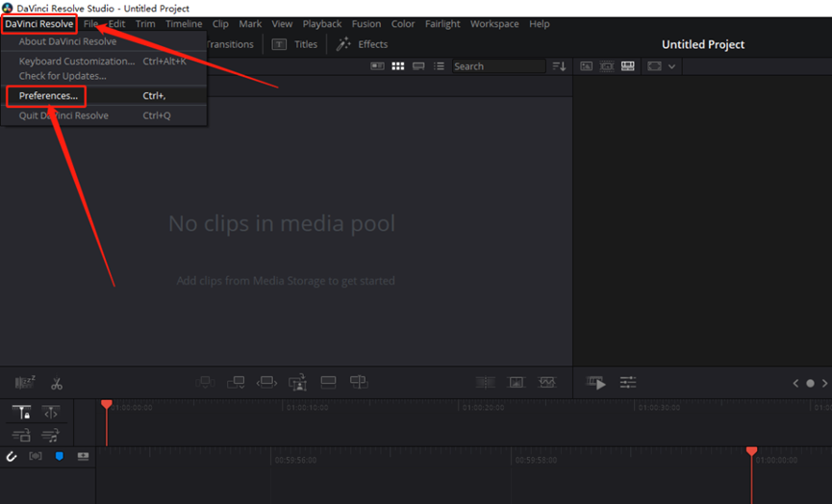Viewport: 832px width, 504px height.
Task: Select Preferences... from the menu
Action: [48, 96]
